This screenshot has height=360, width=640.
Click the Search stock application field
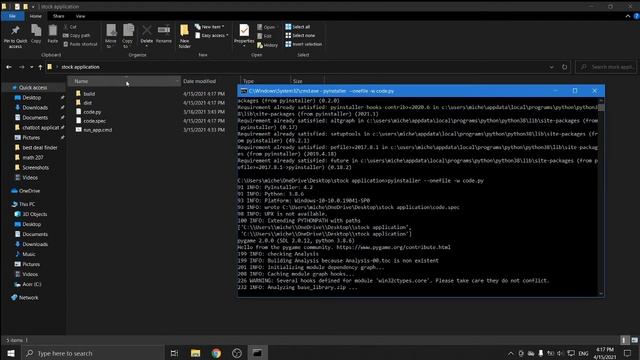[x=606, y=67]
